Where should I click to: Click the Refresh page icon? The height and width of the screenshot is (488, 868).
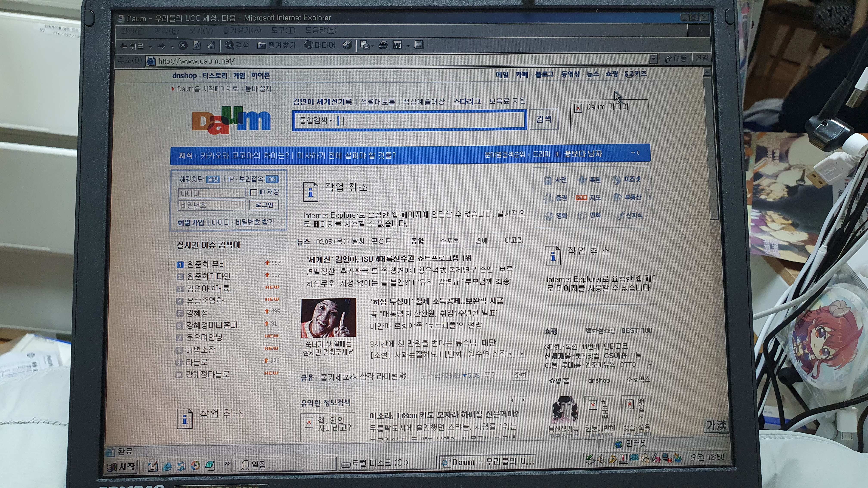click(x=197, y=45)
